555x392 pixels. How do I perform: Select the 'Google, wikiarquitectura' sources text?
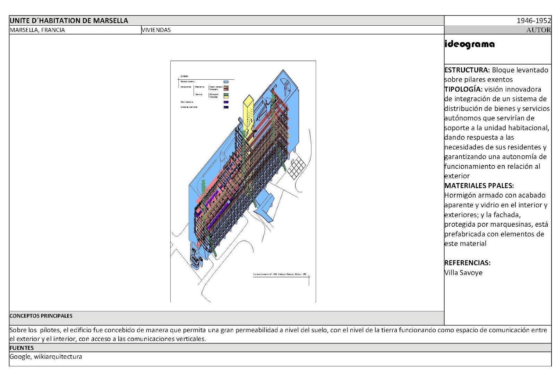[x=46, y=357]
